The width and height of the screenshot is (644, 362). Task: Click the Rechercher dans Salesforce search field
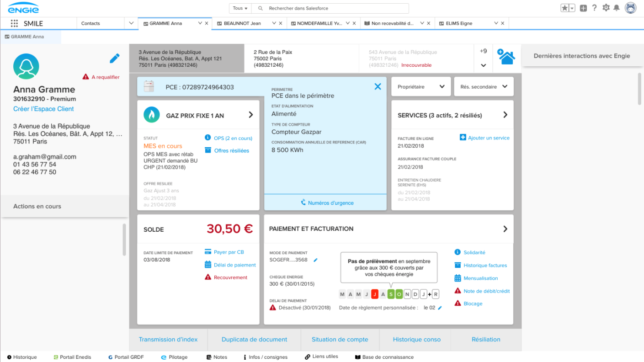click(x=330, y=8)
